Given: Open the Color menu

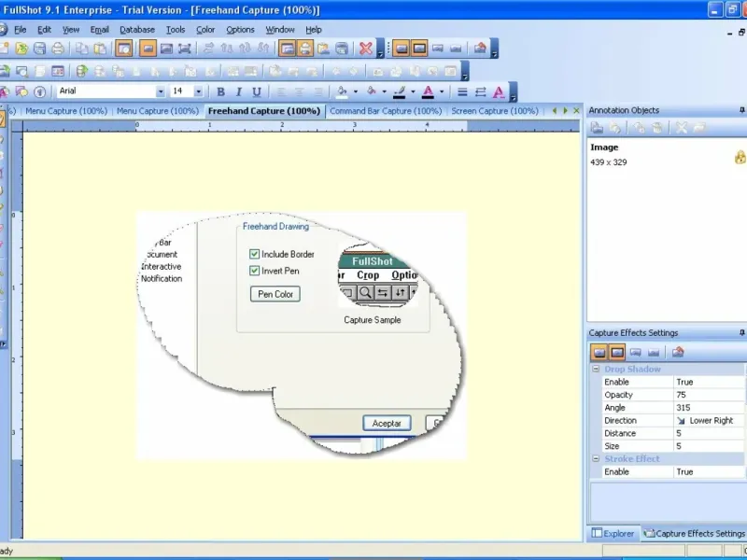Looking at the screenshot, I should pos(205,30).
